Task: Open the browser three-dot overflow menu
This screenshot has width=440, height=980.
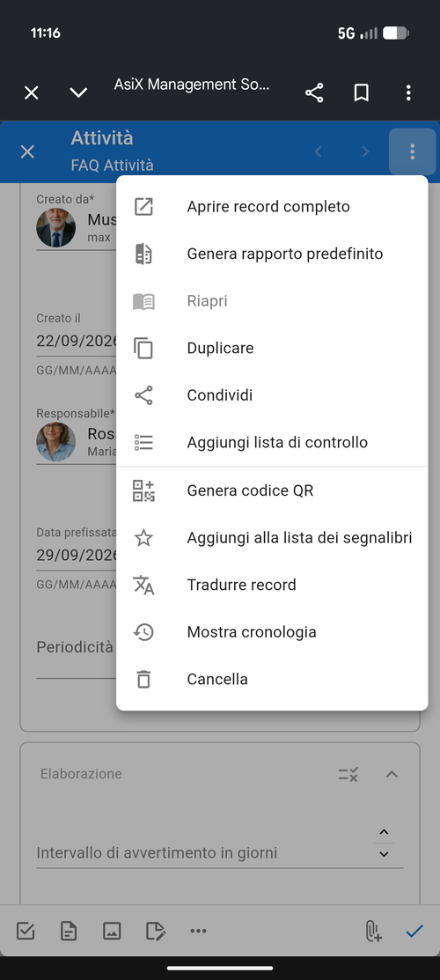Action: (x=408, y=93)
